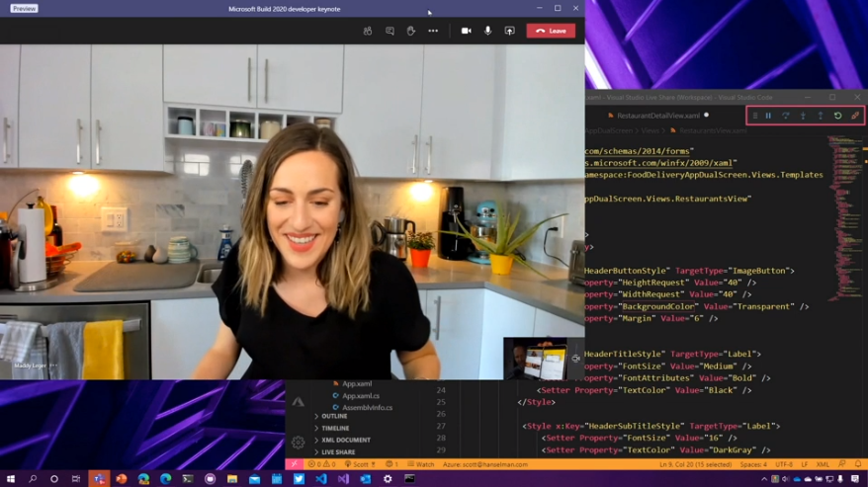Image resolution: width=868 pixels, height=487 pixels.
Task: Switch to Microsoft Teams on taskbar
Action: point(99,479)
